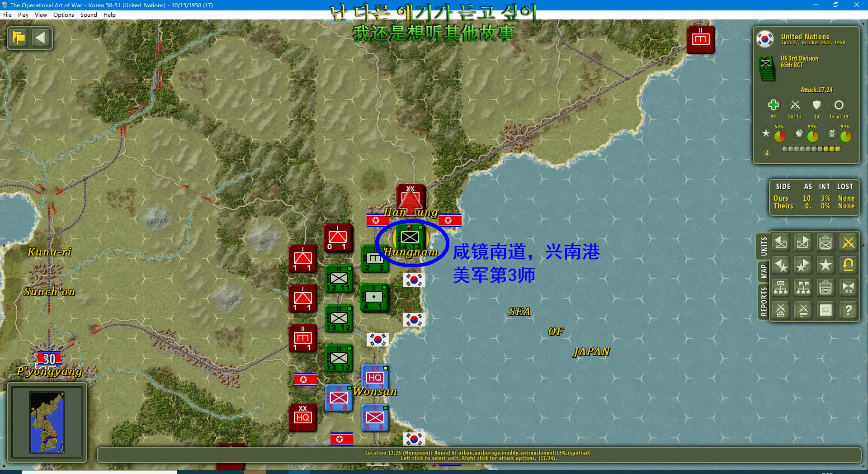
Task: Click the 30 objective marker at P'yongyang
Action: (49, 359)
